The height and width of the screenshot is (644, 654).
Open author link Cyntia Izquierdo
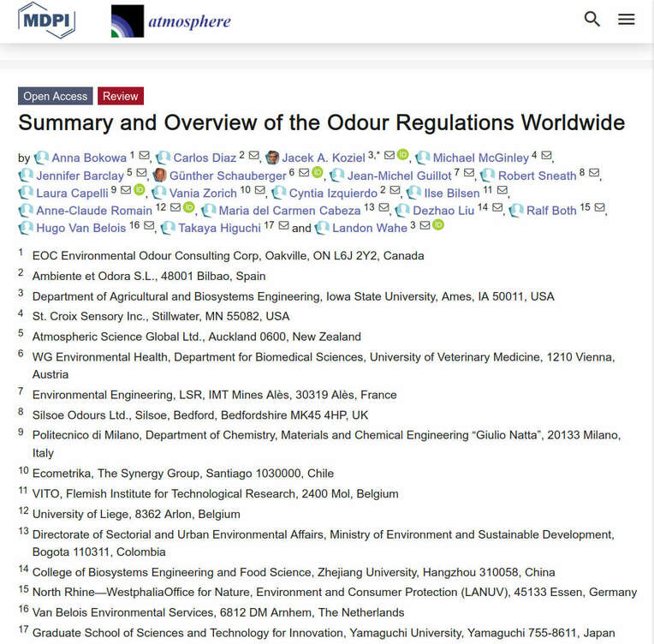pyautogui.click(x=333, y=194)
